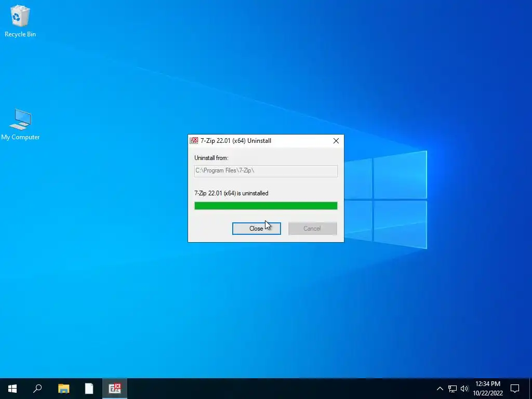Click the dialog title '7-Zip 22.01 (x64) Uninstall'
The width and height of the screenshot is (532, 399).
click(x=236, y=141)
